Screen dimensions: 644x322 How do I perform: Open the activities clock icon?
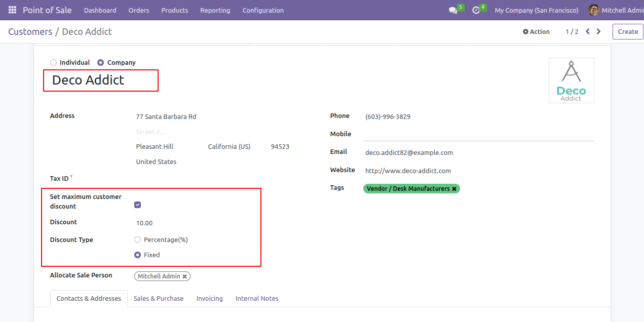[476, 10]
